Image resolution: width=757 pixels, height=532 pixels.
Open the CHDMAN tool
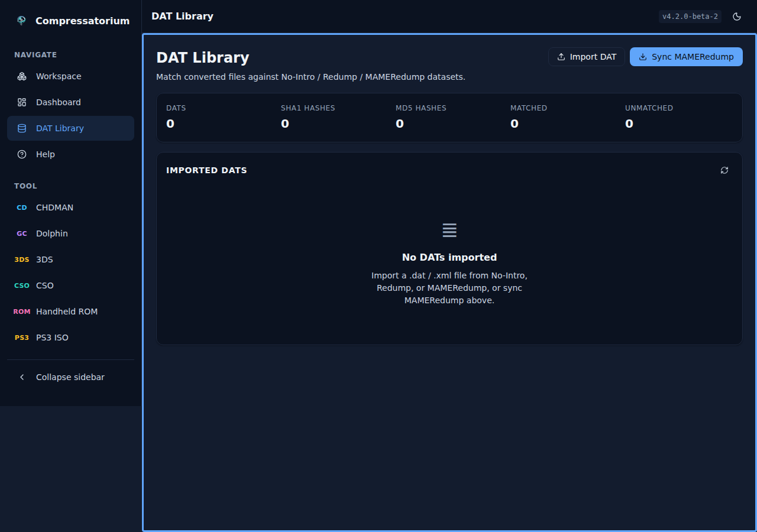point(70,207)
